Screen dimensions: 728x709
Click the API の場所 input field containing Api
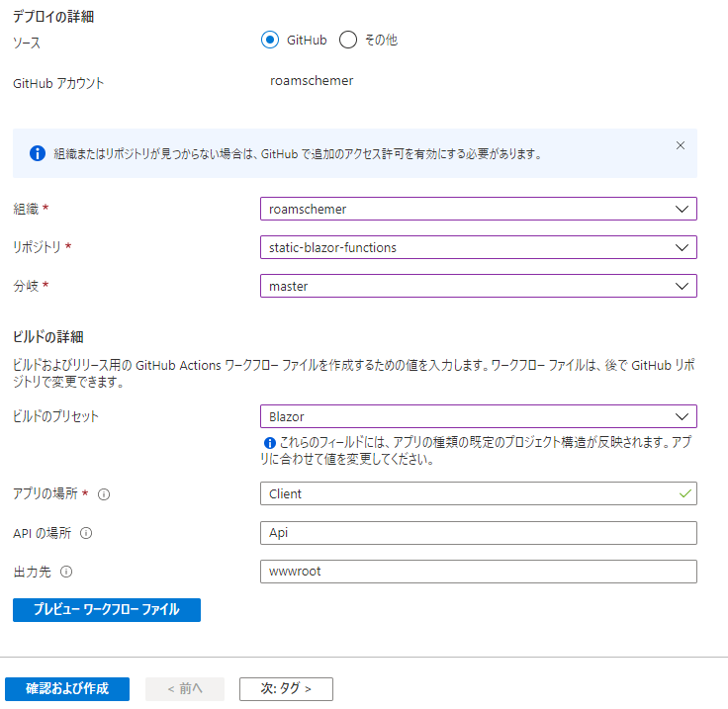[478, 533]
